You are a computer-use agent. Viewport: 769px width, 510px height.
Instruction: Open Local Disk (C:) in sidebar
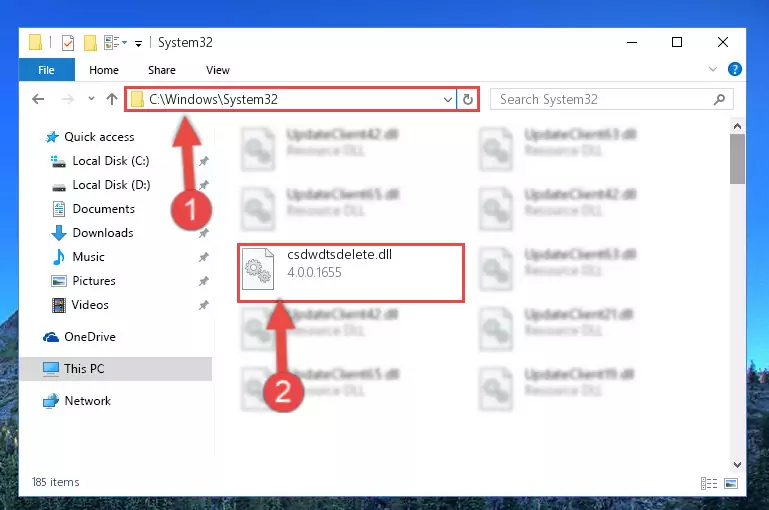tap(110, 161)
